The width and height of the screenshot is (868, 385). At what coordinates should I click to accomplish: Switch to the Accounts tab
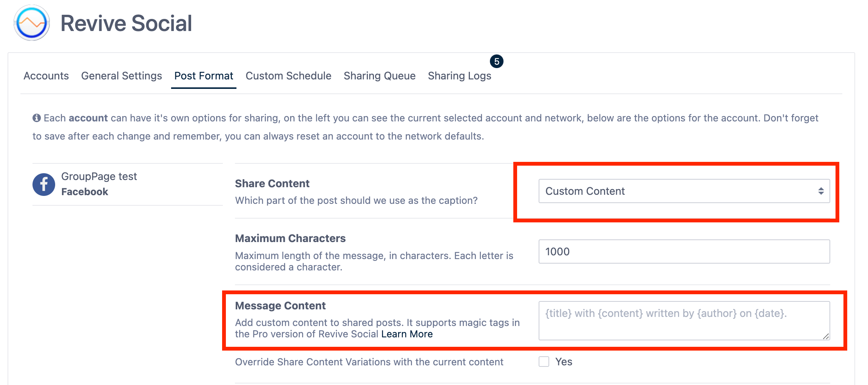tap(46, 76)
